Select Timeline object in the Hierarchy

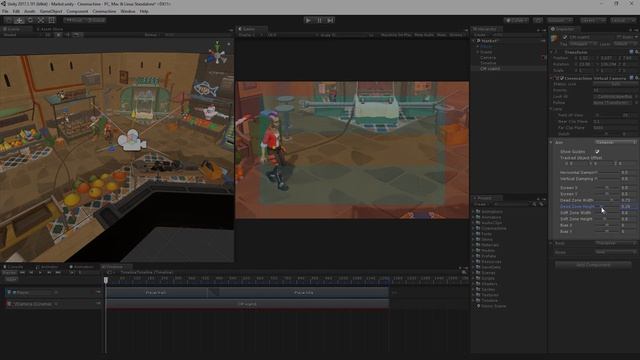[488, 63]
